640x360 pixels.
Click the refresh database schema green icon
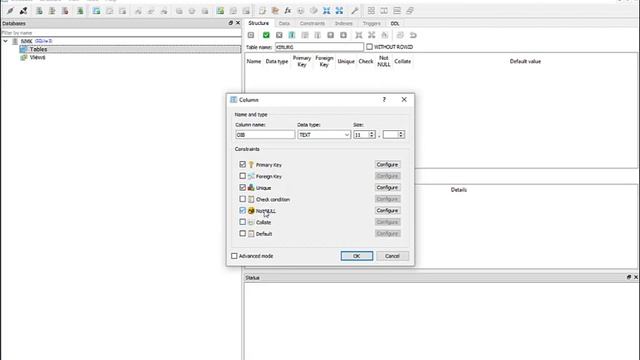[80, 11]
